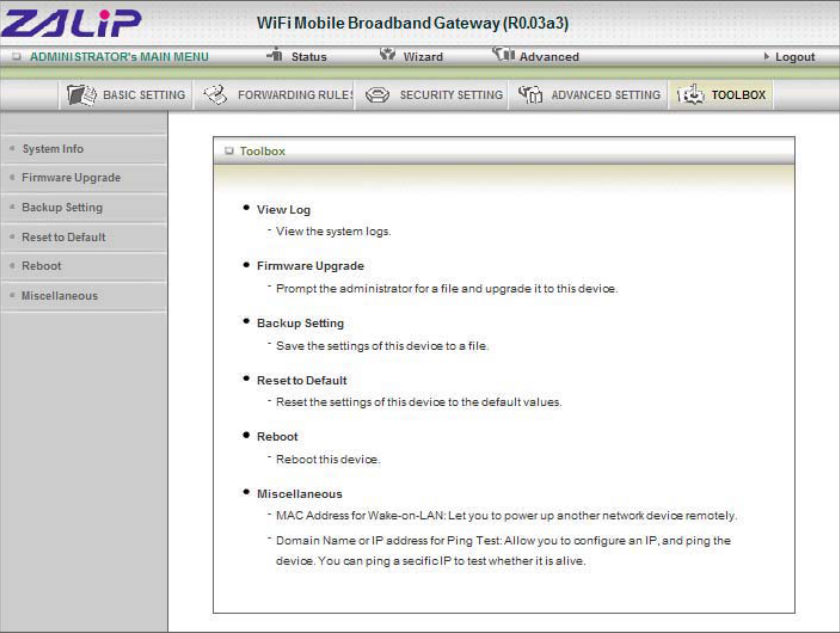Switch to the Forwarding Rules tab
The image size is (840, 633).
274,95
